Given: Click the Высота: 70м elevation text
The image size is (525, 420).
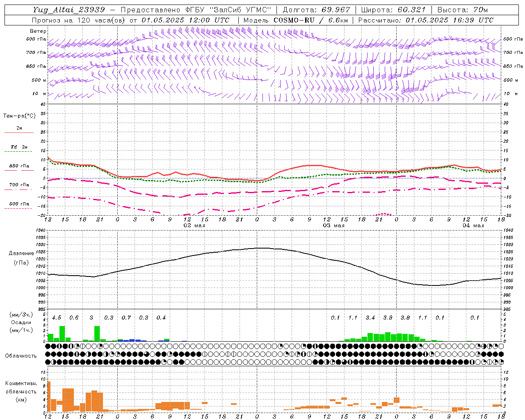Looking at the screenshot, I should [463, 10].
